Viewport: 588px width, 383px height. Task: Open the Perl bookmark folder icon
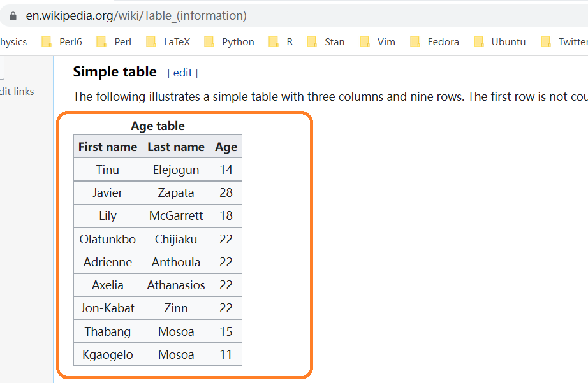pos(101,42)
